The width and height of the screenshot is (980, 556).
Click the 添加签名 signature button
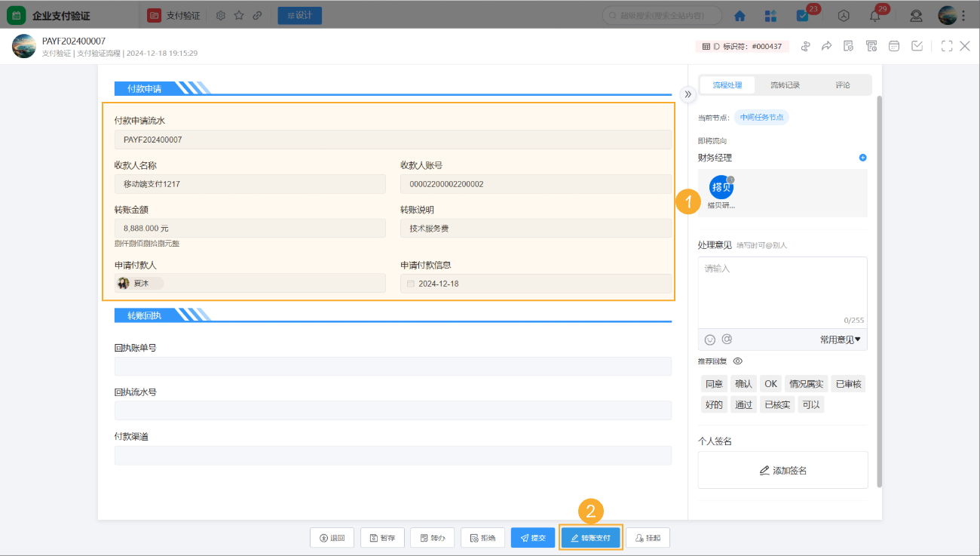(782, 469)
